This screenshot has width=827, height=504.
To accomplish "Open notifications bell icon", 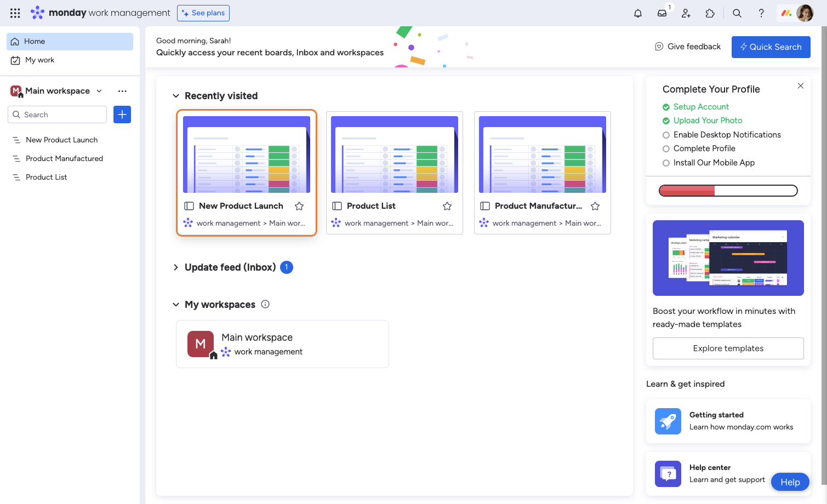I will (638, 13).
